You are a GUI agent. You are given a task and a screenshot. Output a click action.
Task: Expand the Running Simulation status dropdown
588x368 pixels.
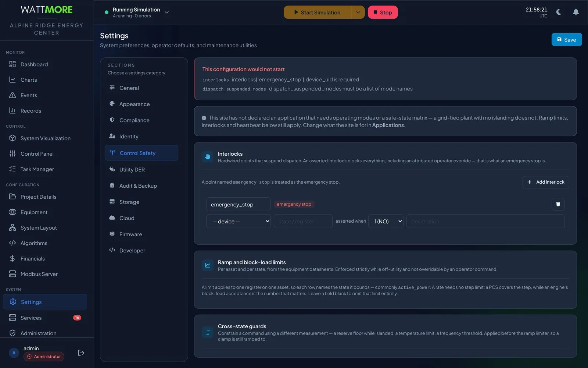pyautogui.click(x=166, y=12)
